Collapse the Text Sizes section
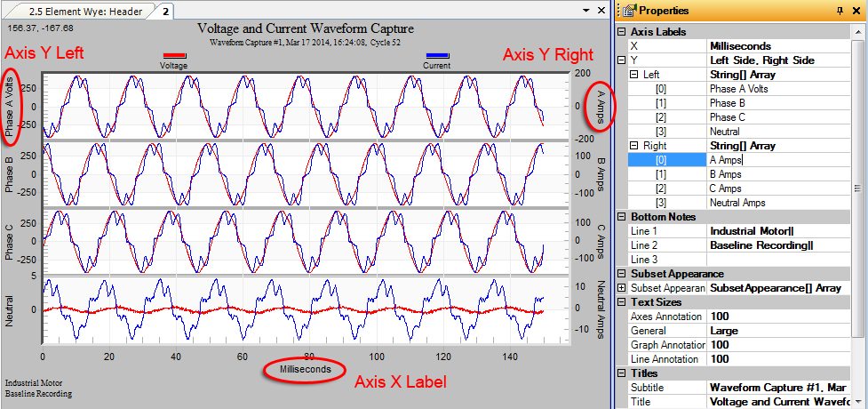 tap(621, 302)
